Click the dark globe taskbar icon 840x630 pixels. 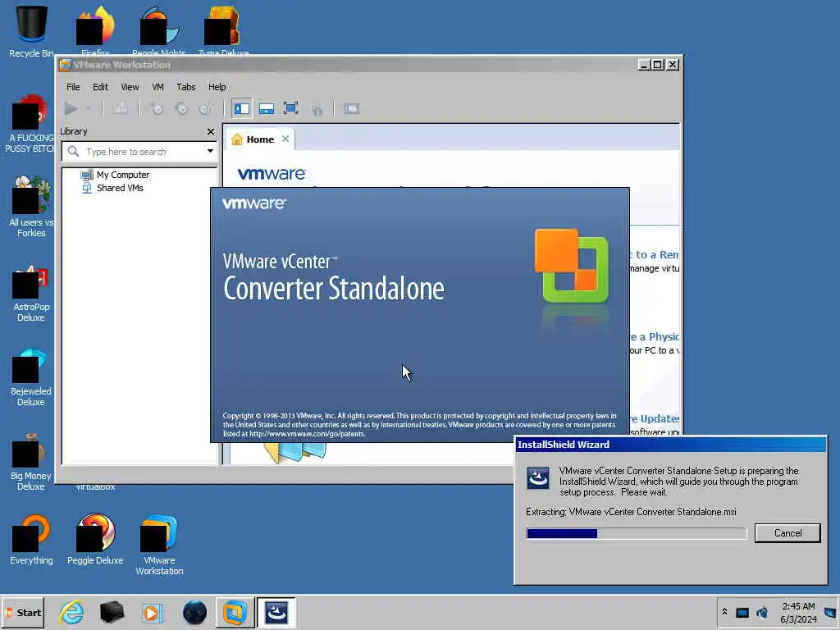(194, 612)
